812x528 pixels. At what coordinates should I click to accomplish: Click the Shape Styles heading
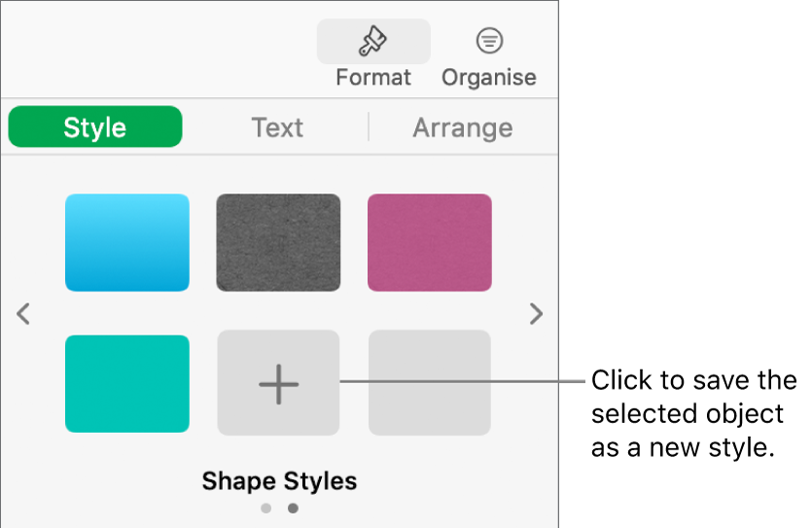279,480
